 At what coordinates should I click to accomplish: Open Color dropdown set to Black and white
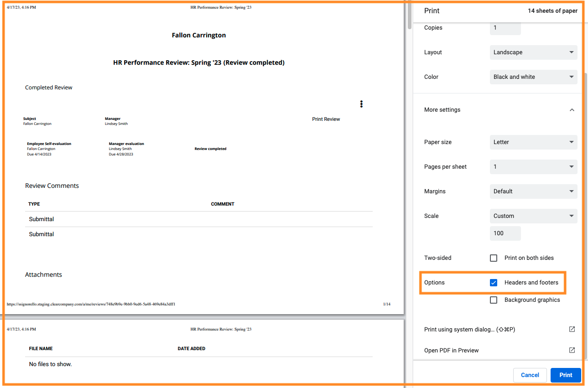[x=533, y=77]
